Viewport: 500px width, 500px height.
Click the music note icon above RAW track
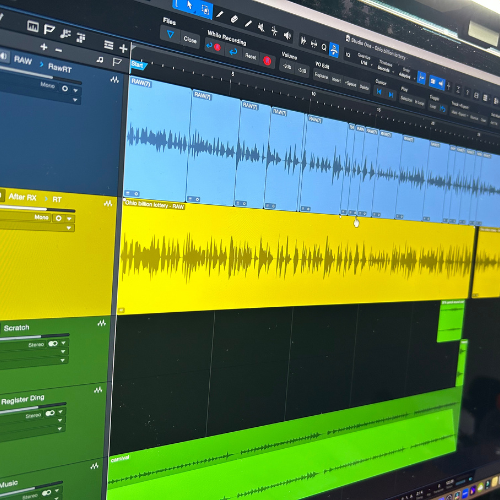pos(100,60)
